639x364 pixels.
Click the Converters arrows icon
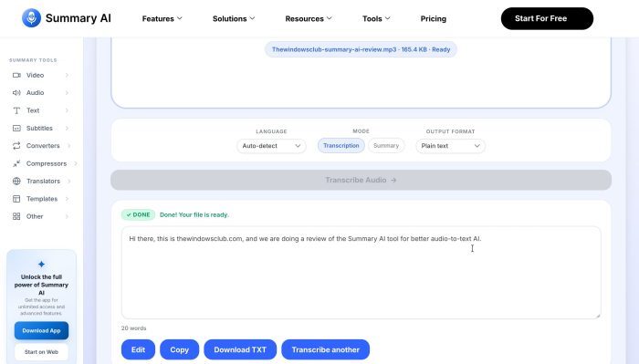(x=16, y=146)
